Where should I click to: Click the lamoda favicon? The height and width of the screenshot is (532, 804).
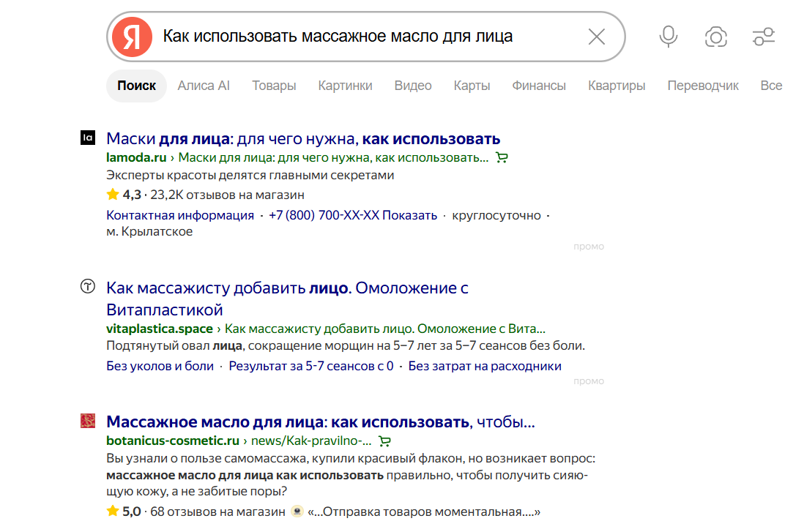click(x=88, y=138)
